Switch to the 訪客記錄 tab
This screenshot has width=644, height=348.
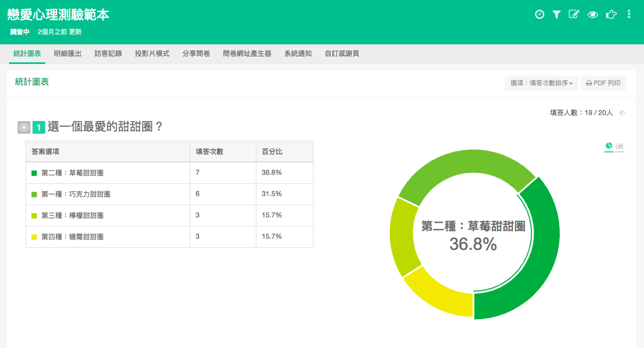pyautogui.click(x=108, y=53)
